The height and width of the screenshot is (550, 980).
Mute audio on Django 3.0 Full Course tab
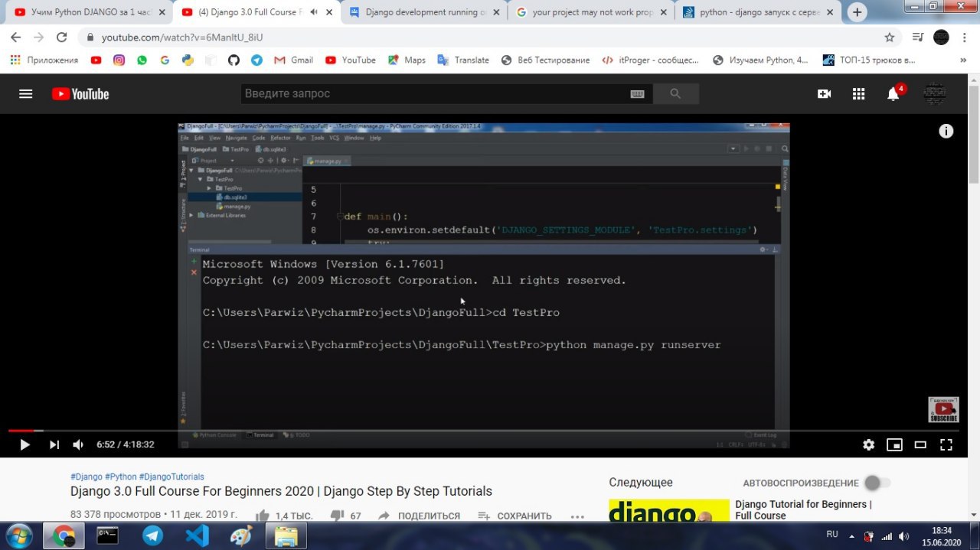[x=313, y=12]
